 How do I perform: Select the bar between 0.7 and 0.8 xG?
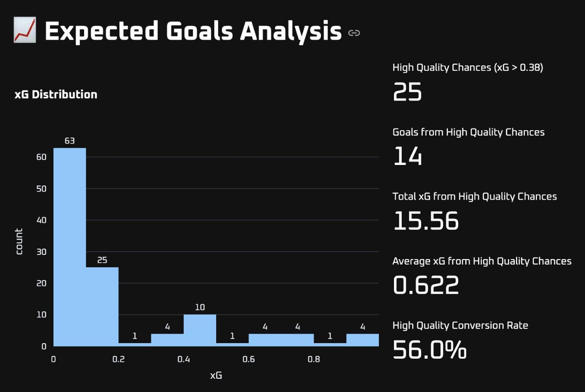click(x=297, y=340)
